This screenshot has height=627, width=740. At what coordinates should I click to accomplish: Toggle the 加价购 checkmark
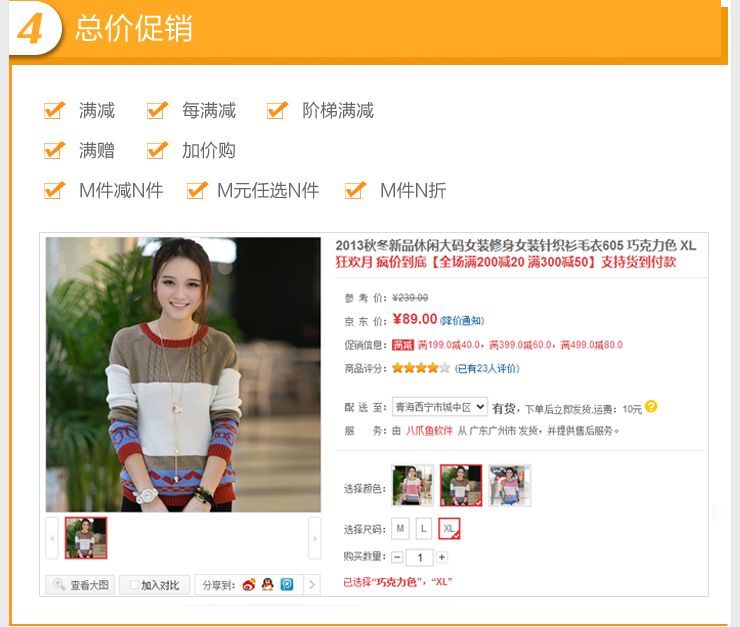point(157,150)
